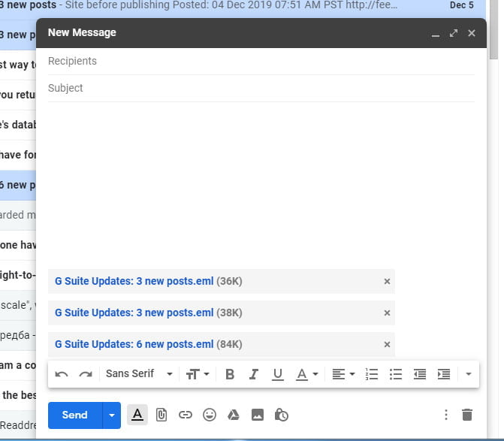Viewport: 504px width, 441px height.
Task: Open G Suite Updates: 6 new posts.eml
Action: (x=134, y=344)
